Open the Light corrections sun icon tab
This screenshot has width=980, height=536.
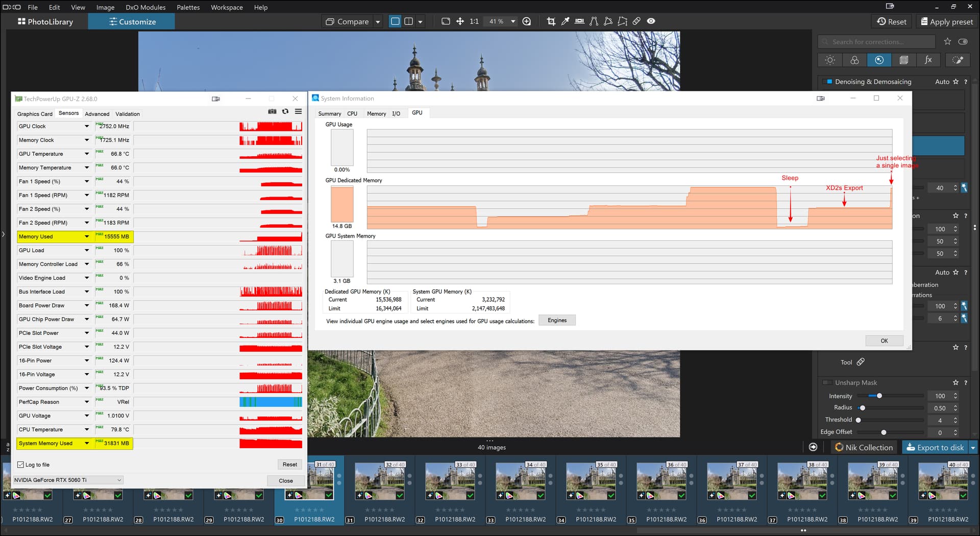[830, 60]
